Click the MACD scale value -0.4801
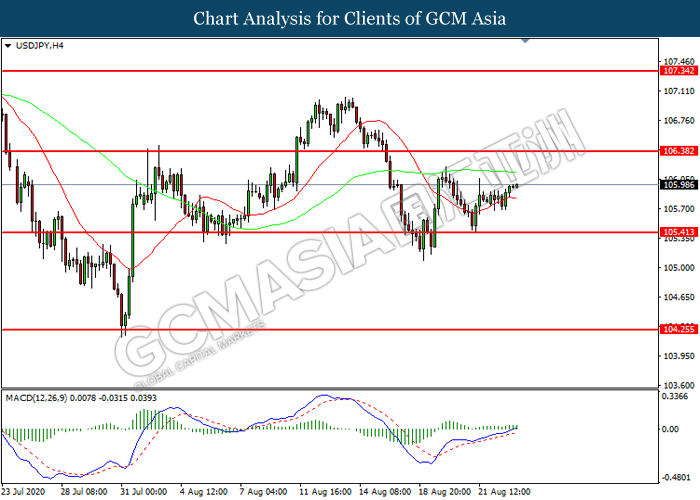Image resolution: width=700 pixels, height=500 pixels. tap(675, 478)
